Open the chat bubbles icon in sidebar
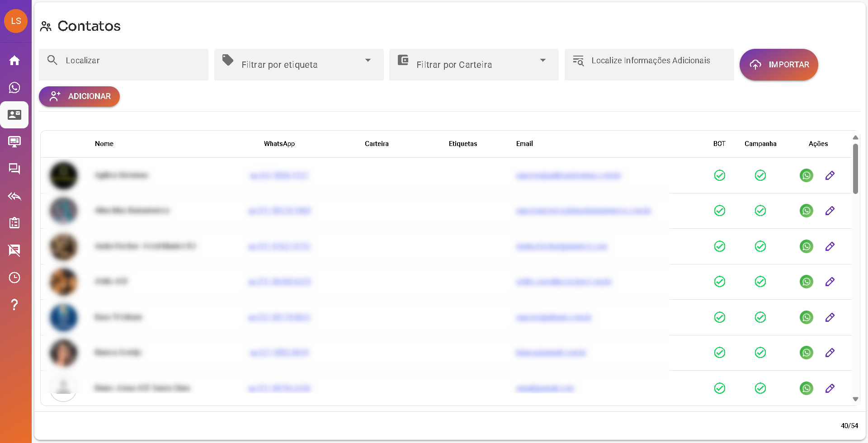Viewport: 868px width, 443px height. click(x=14, y=169)
